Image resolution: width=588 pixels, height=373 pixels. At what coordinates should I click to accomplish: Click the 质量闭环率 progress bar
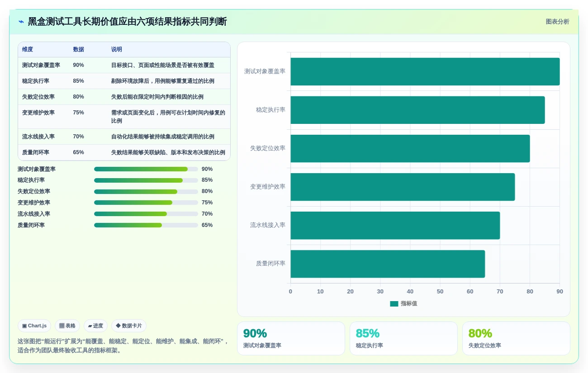(x=146, y=225)
